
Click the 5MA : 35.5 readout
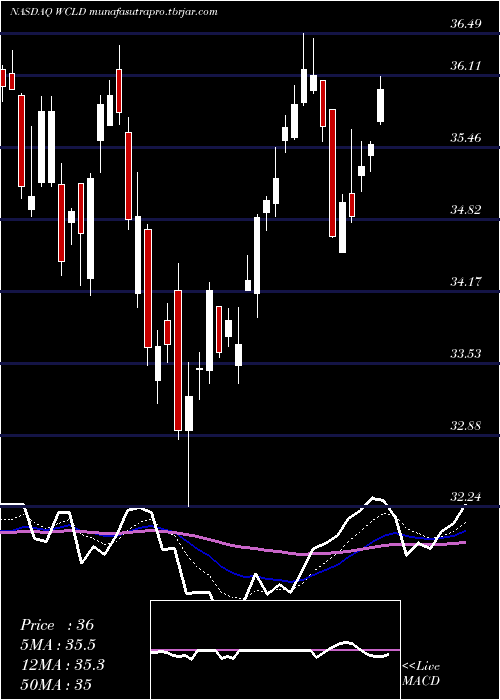click(x=58, y=645)
